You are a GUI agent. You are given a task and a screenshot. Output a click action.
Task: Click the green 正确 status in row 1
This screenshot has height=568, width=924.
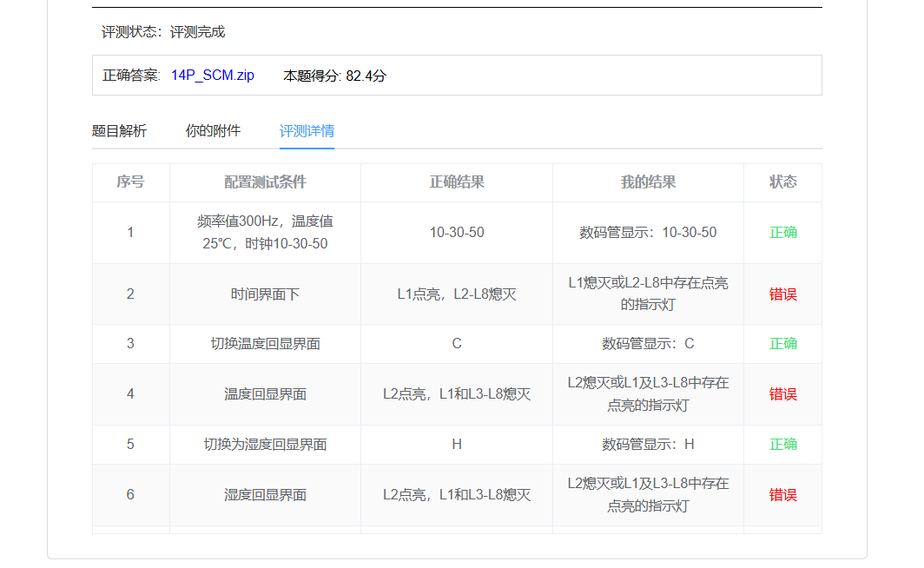[x=782, y=233]
